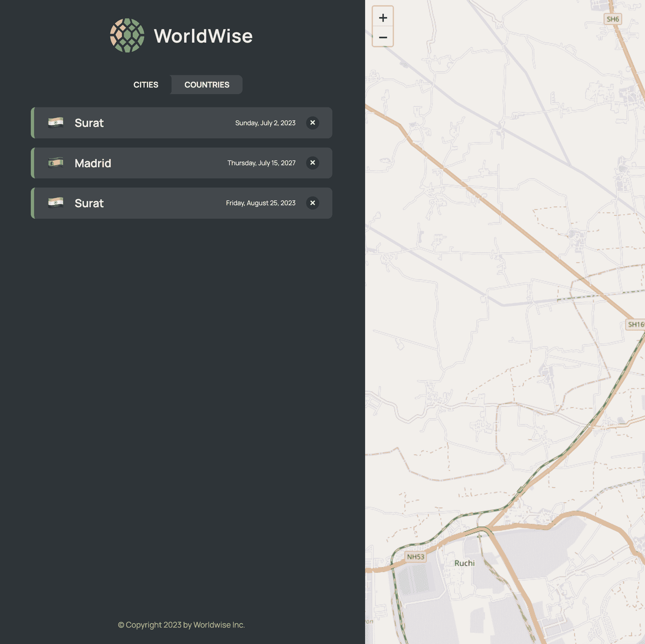
Task: Click the Ruchi label on the map
Action: coord(465,563)
